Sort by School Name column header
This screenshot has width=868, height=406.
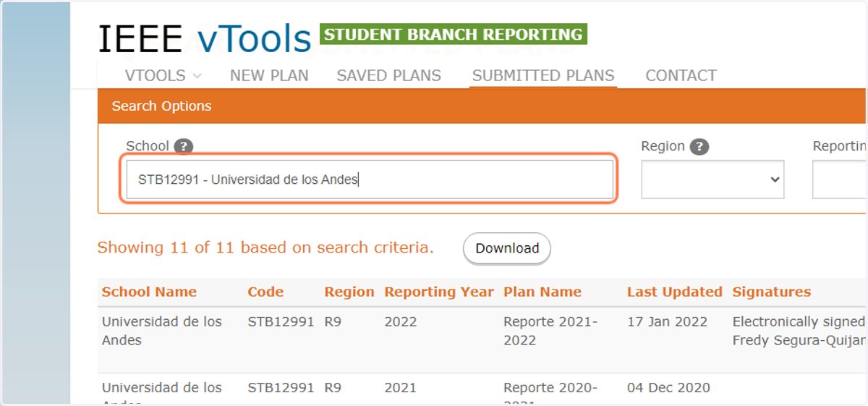tap(149, 292)
